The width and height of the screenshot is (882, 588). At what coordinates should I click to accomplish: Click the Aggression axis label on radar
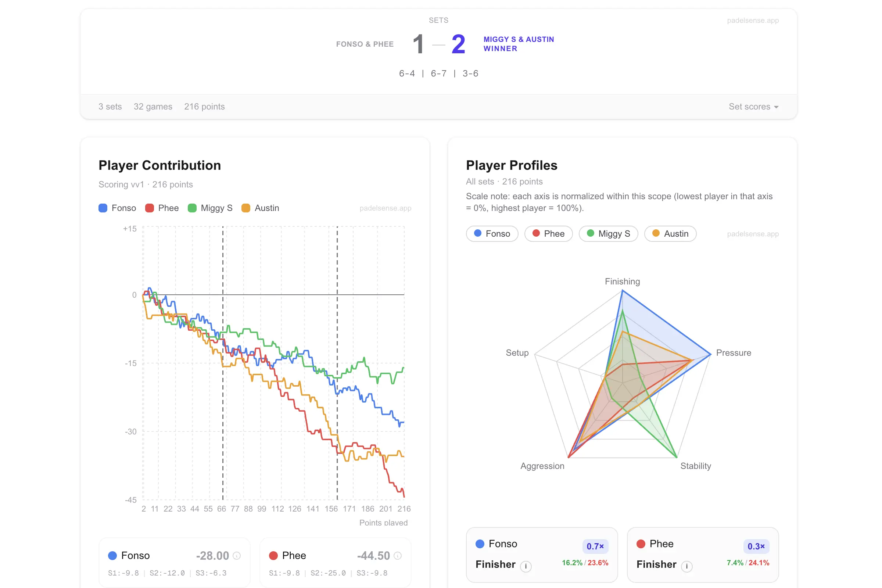coord(542,466)
